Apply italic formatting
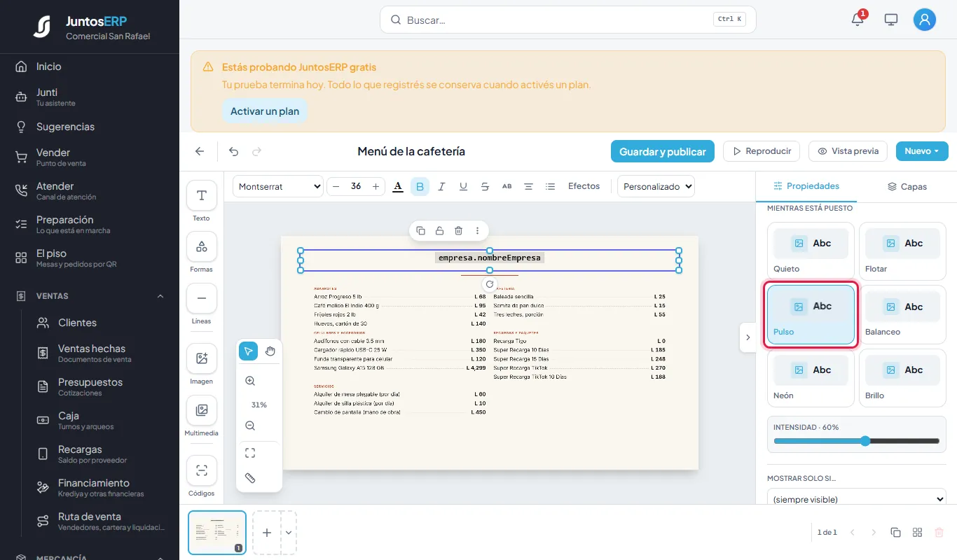Viewport: 957px width, 560px height. tap(441, 186)
